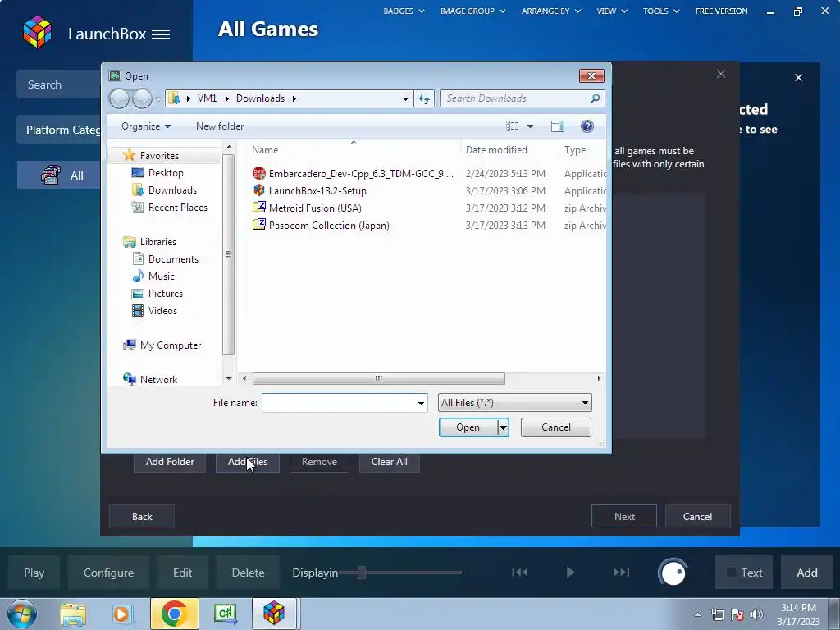Screen dimensions: 840x630
Task: Click the Help question mark icon
Action: click(587, 126)
